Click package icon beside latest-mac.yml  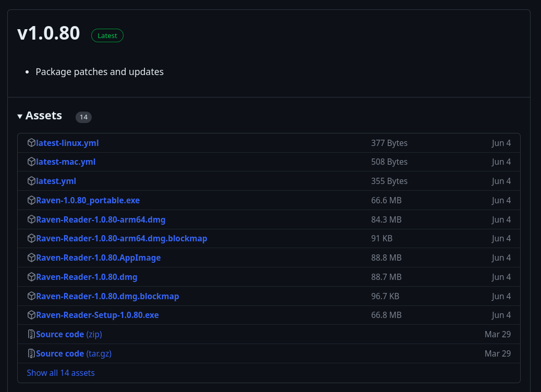[x=31, y=162]
